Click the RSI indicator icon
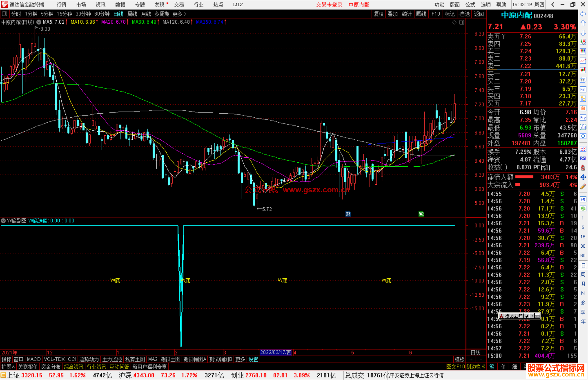588x380 pixels. tap(583, 158)
